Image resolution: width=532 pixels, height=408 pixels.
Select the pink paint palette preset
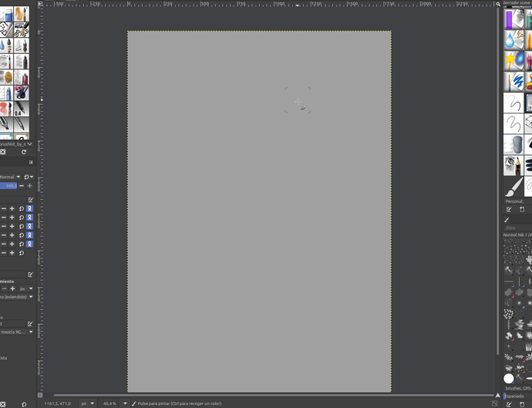point(22,93)
